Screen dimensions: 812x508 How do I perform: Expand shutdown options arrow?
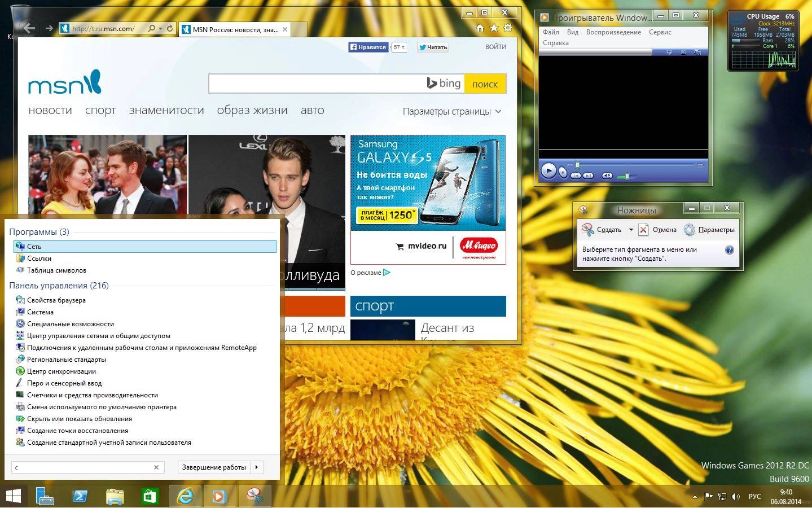pos(257,467)
